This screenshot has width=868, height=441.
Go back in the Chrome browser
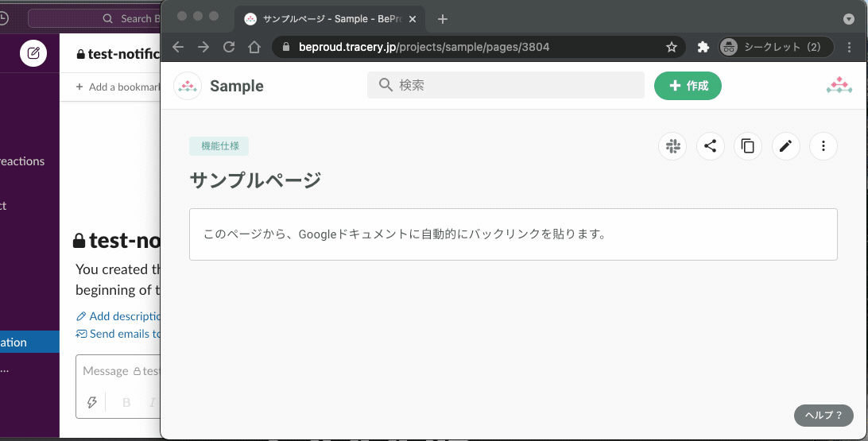tap(178, 47)
